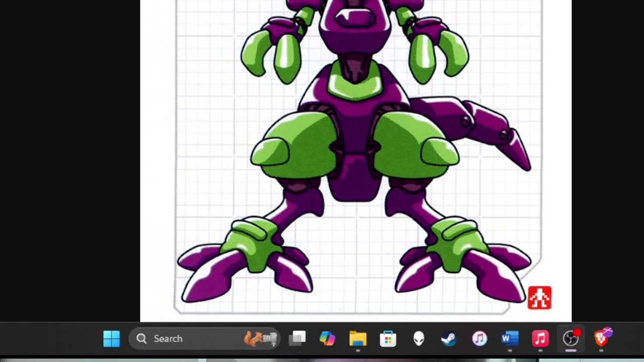Open Alienware Command Center alien icon
Screen dimensions: 644x362
tap(419, 338)
